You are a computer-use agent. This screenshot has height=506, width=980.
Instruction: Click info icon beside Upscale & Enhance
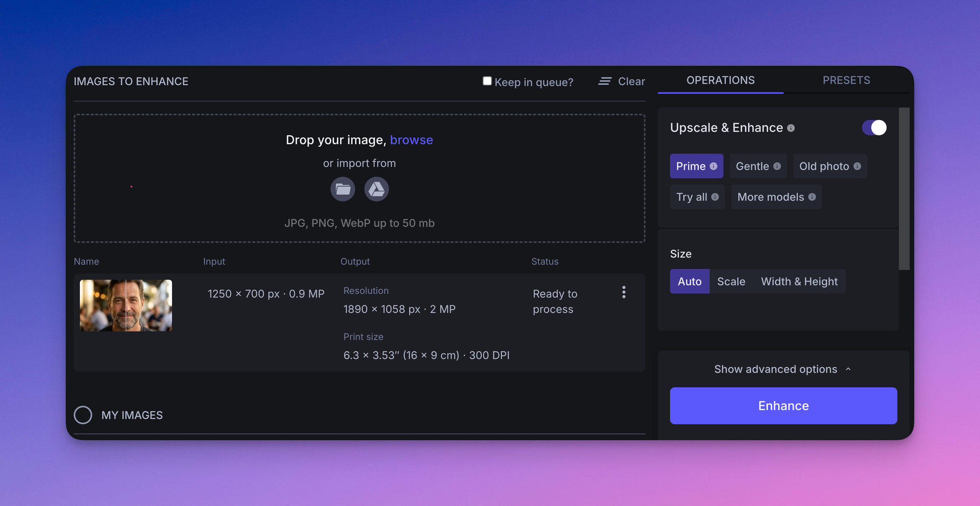791,128
